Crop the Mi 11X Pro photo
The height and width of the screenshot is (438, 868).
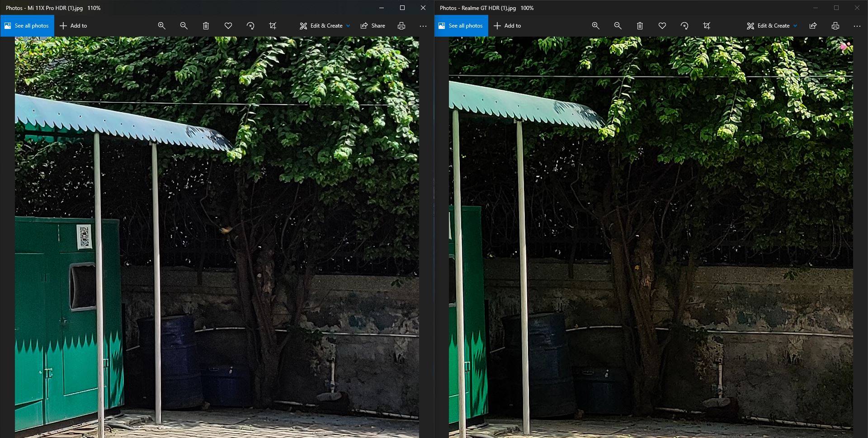[273, 26]
